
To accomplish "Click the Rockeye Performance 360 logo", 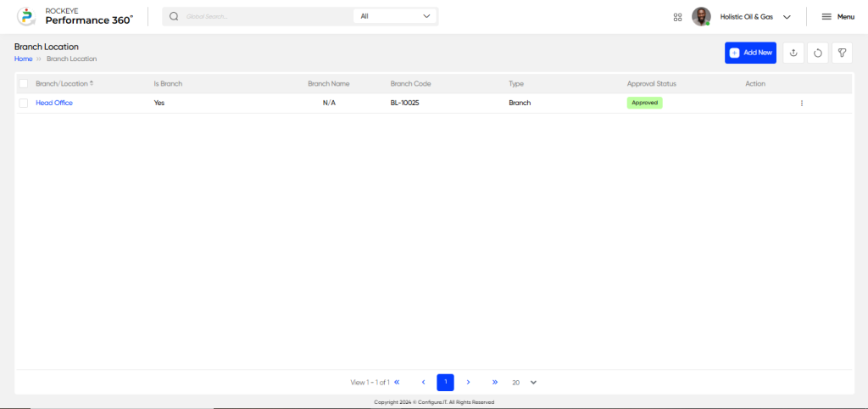I will (x=75, y=16).
